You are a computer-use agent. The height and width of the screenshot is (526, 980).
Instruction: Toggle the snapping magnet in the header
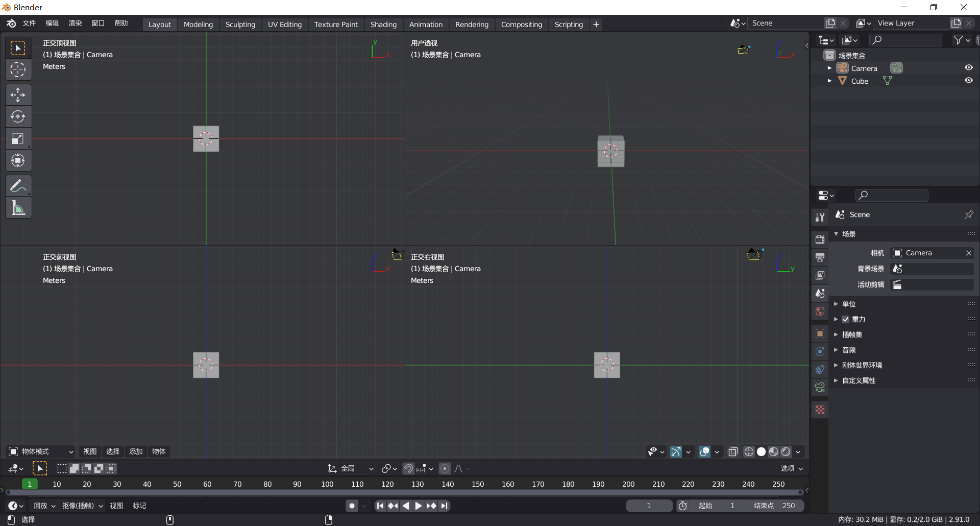coord(408,468)
